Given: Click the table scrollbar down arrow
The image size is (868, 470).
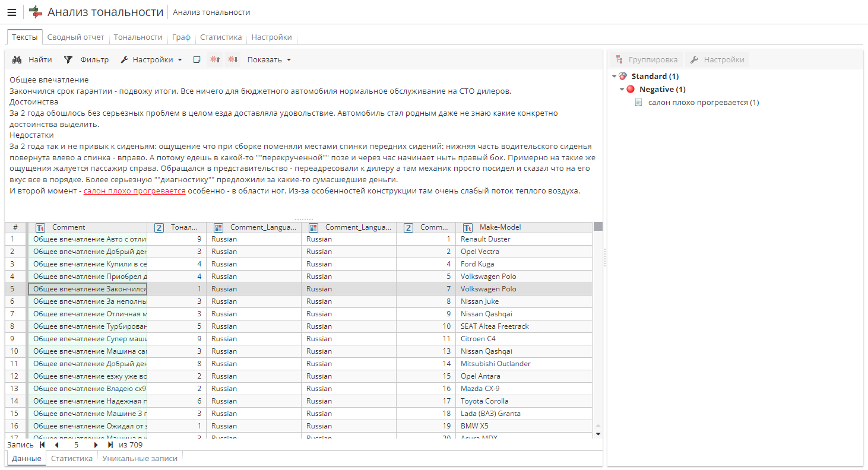Looking at the screenshot, I should [598, 434].
